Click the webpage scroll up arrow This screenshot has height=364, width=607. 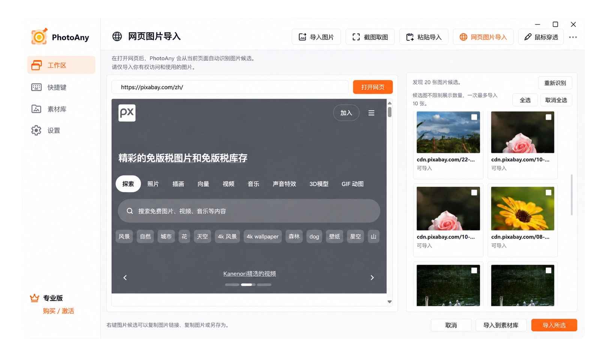click(x=390, y=103)
